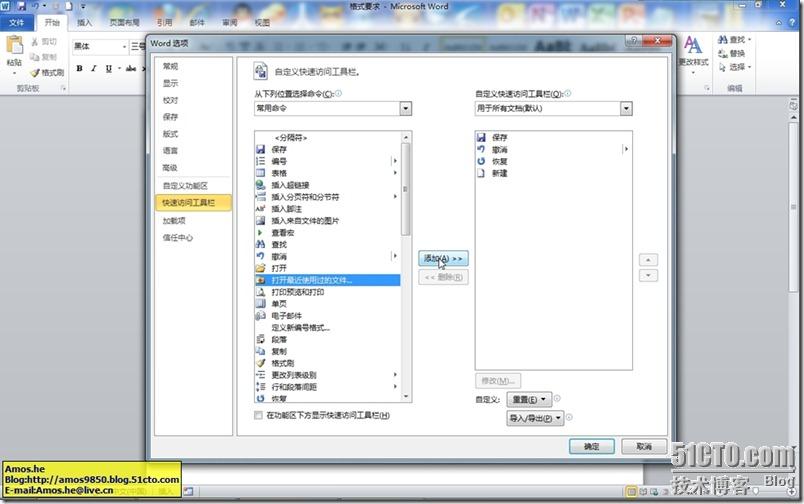Screen dimensions: 804x504
Task: Click the 添加 >> button
Action: pyautogui.click(x=443, y=258)
